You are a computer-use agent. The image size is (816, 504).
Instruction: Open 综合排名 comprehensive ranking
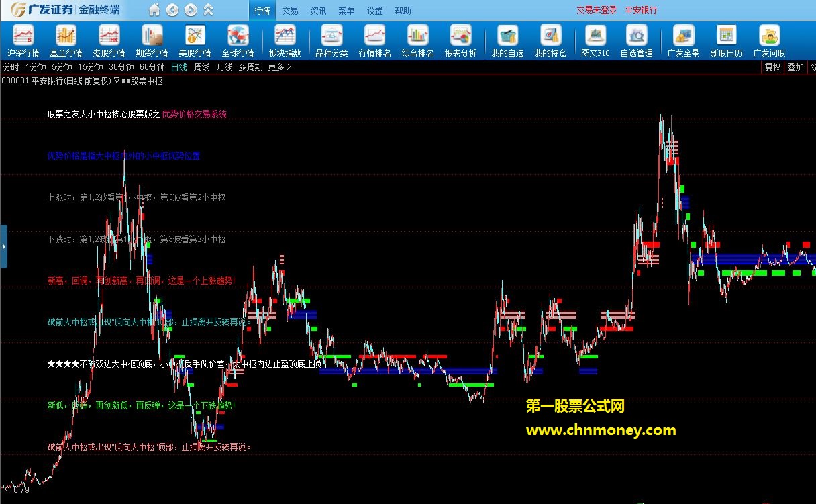(x=418, y=41)
